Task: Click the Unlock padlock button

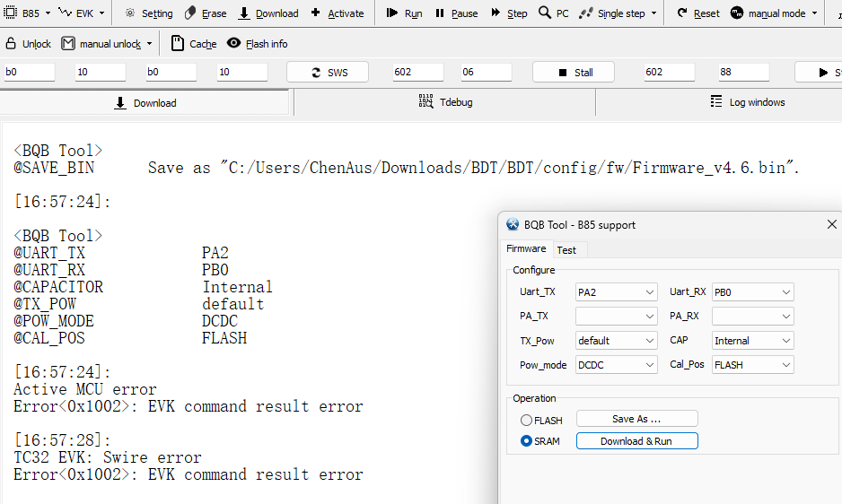Action: click(x=28, y=43)
